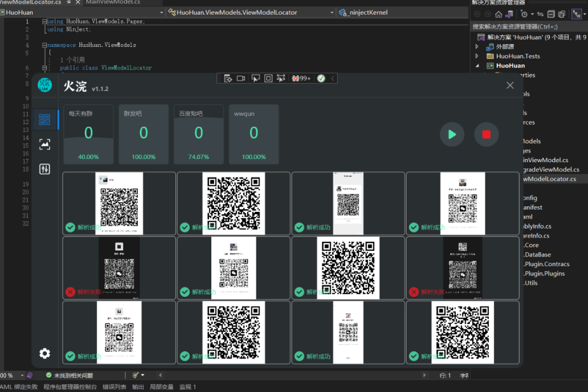Image resolution: width=588 pixels, height=392 pixels.
Task: Click Forward arrow in Solution Explorer toolbar
Action: pyautogui.click(x=487, y=14)
